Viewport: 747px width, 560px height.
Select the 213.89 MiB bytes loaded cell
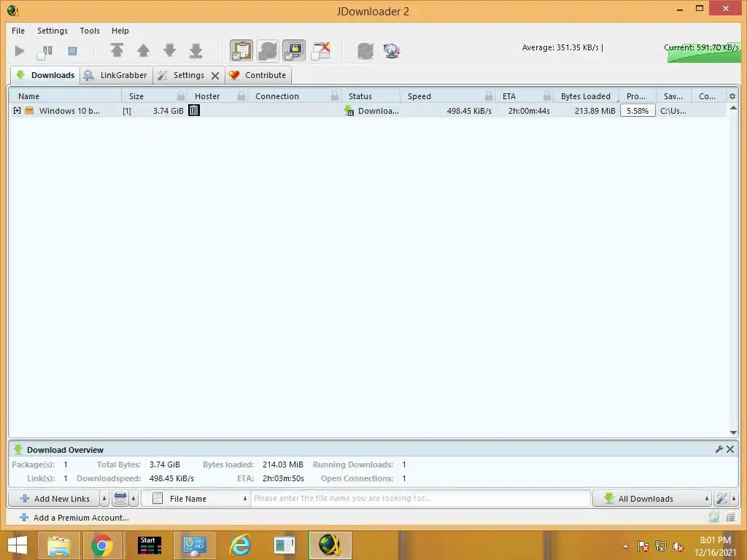595,111
